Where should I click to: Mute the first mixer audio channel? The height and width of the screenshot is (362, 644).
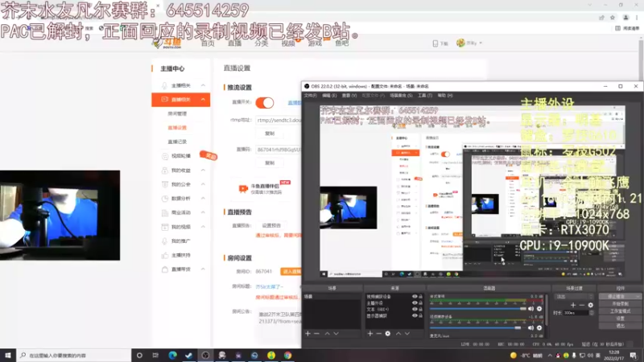pos(530,309)
